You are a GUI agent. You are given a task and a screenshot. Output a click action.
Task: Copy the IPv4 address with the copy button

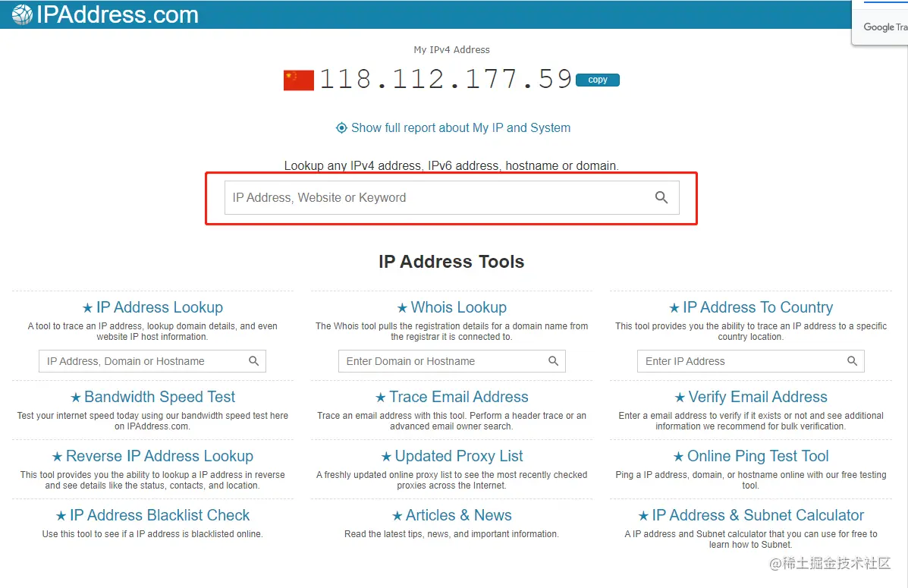(598, 80)
